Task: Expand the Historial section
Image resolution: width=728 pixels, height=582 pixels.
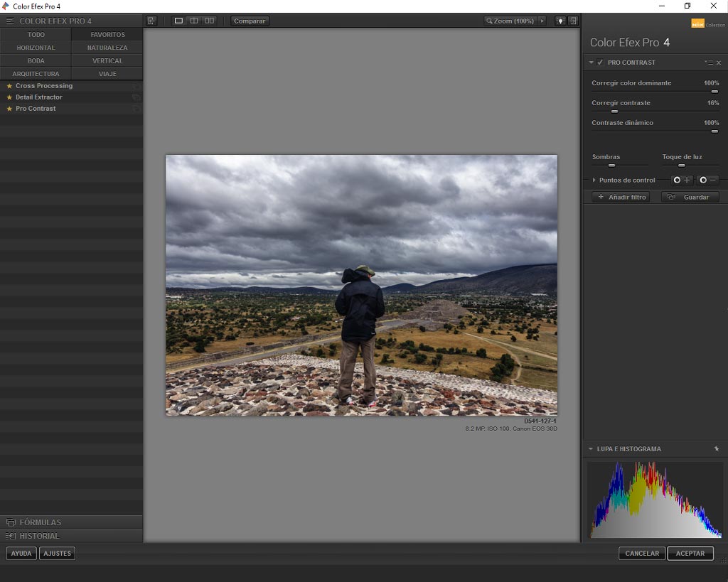Action: (x=72, y=536)
